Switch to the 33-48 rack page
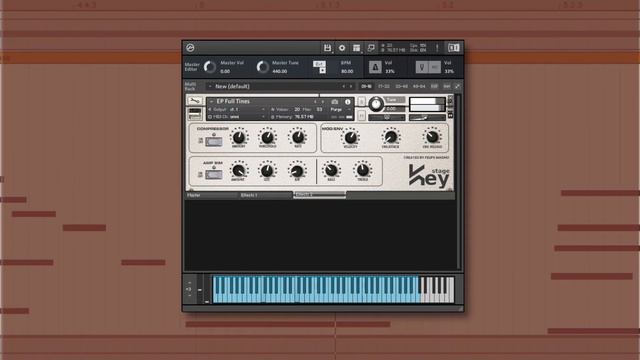This screenshot has height=360, width=640. pos(401,87)
